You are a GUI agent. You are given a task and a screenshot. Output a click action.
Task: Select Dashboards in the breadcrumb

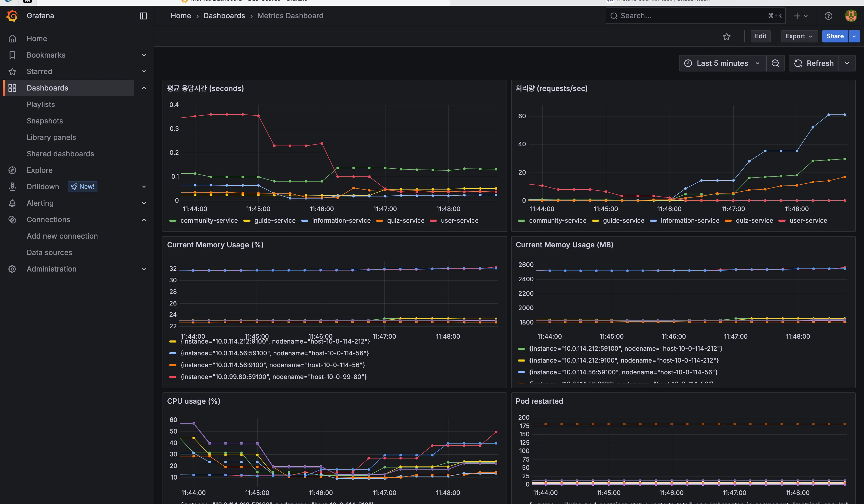tap(224, 16)
